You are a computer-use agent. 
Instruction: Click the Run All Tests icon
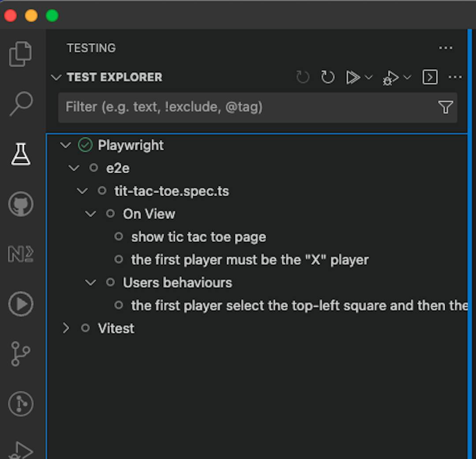coord(353,78)
